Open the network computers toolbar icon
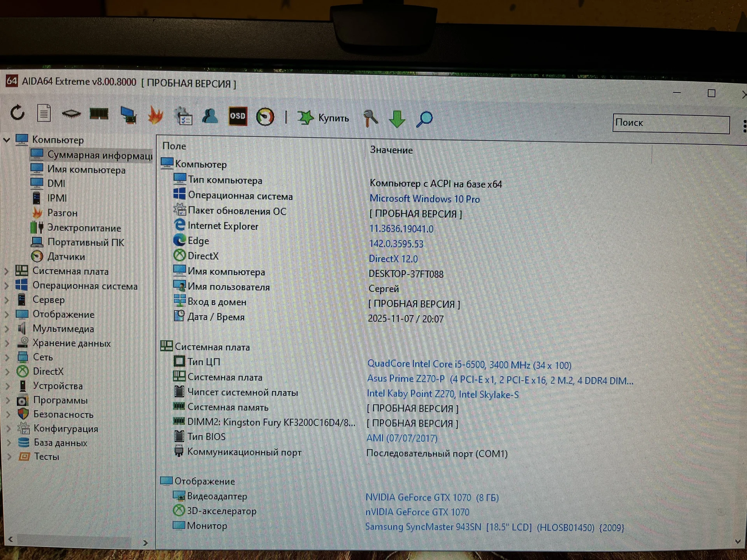 [128, 115]
